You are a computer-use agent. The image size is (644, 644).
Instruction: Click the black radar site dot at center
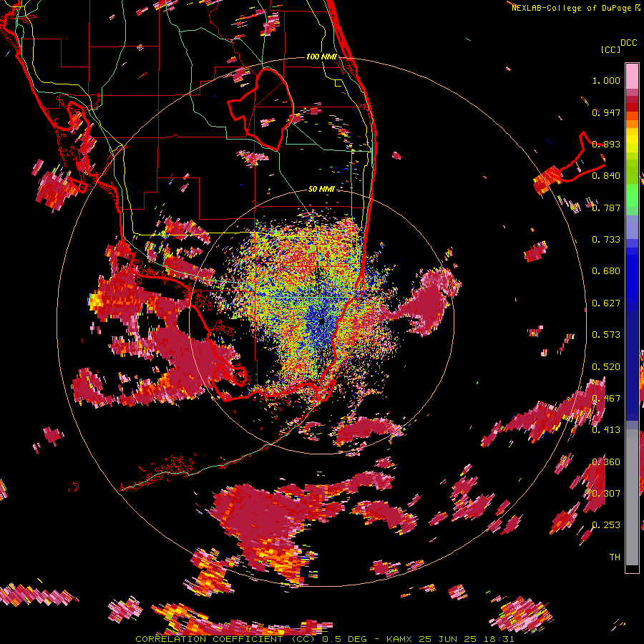[x=321, y=321]
